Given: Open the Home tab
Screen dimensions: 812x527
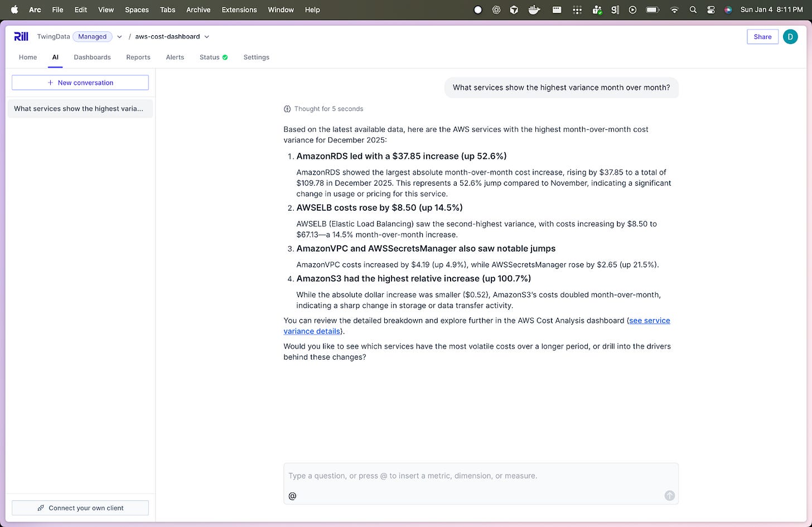Looking at the screenshot, I should [28, 57].
